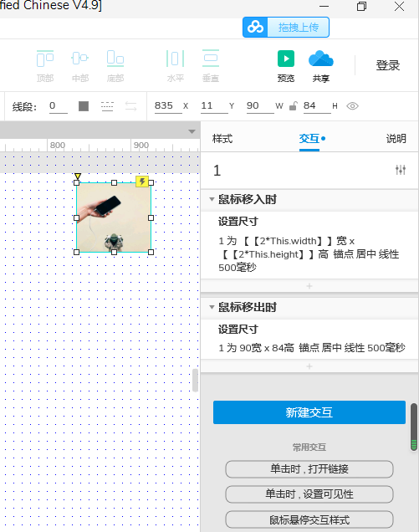
Task: Open interaction settings sliders icon beside name
Action: pos(401,170)
